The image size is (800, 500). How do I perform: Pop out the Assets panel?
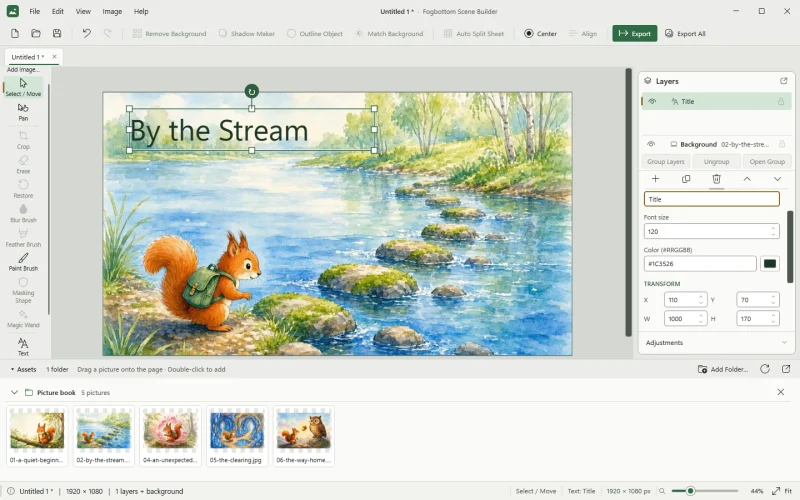786,369
